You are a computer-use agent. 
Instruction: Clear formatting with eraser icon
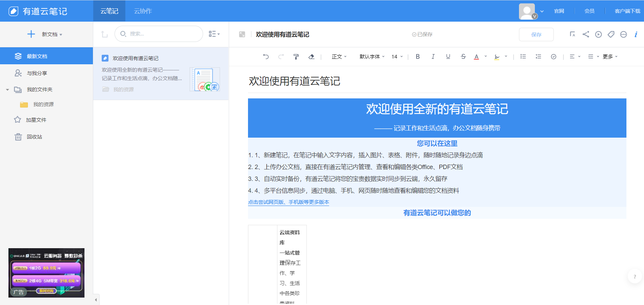click(312, 56)
